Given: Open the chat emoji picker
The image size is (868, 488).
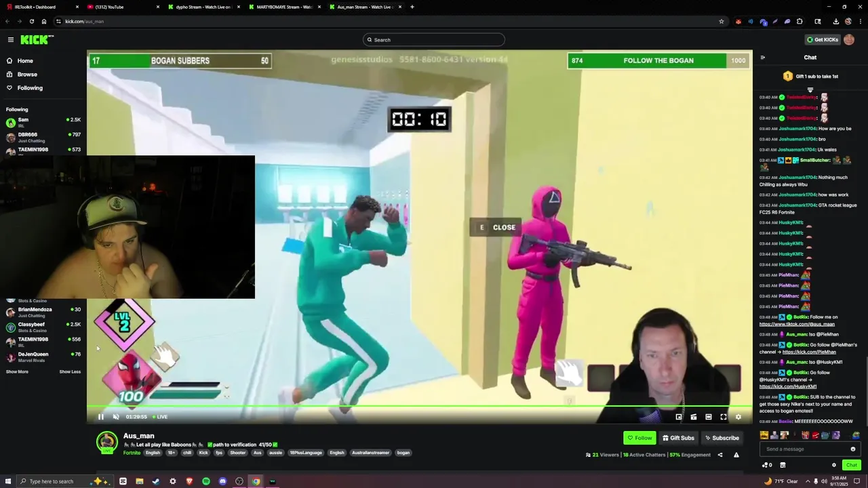Looking at the screenshot, I should point(853,449).
